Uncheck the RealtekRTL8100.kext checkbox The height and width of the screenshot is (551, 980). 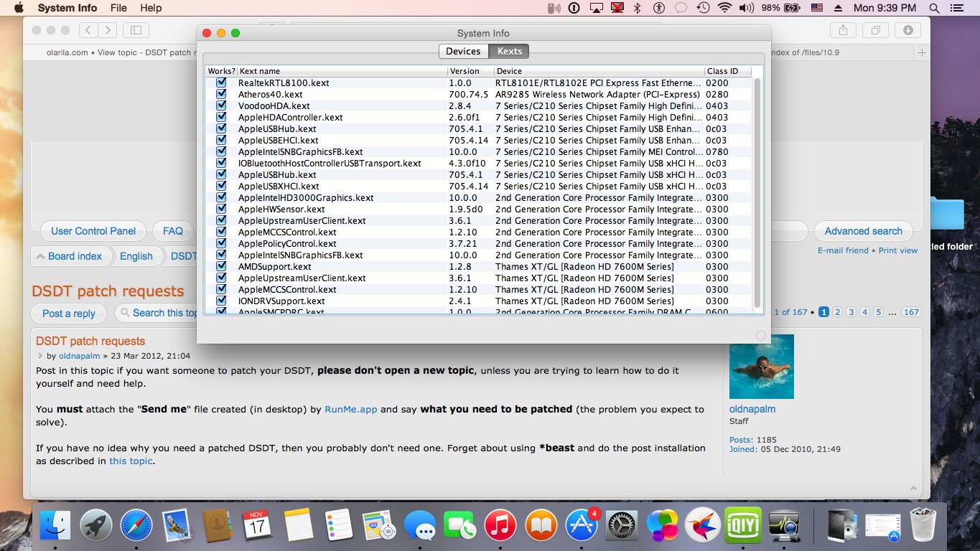coord(221,83)
